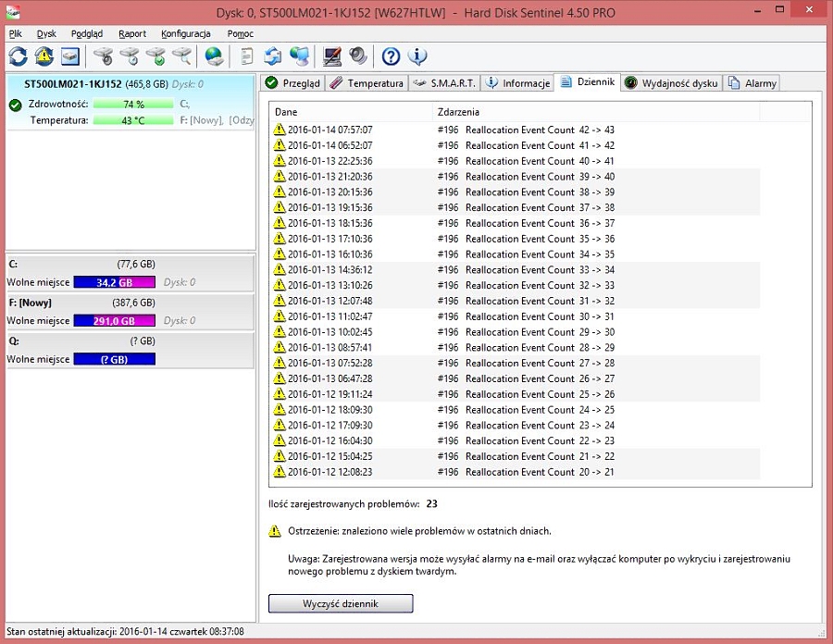Click the 43 °C temperature bar

click(133, 120)
